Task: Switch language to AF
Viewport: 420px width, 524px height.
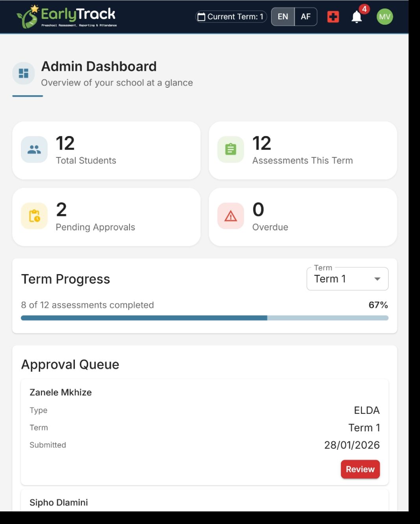Action: [306, 17]
